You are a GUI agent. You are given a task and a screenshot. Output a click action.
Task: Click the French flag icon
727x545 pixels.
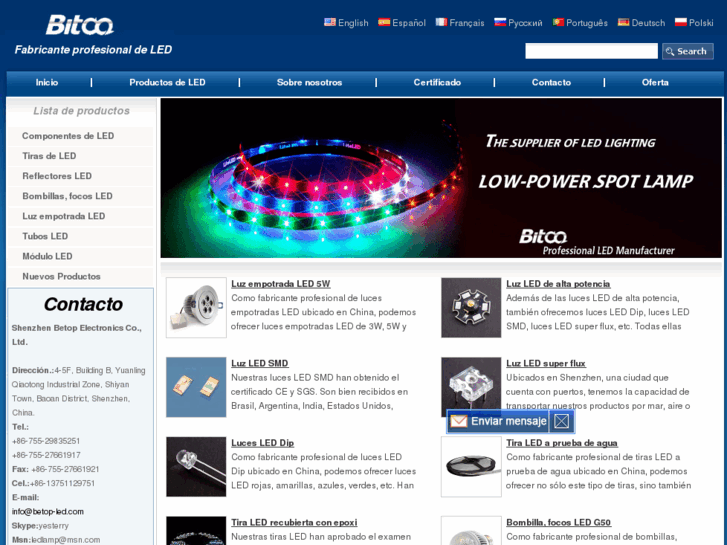441,22
